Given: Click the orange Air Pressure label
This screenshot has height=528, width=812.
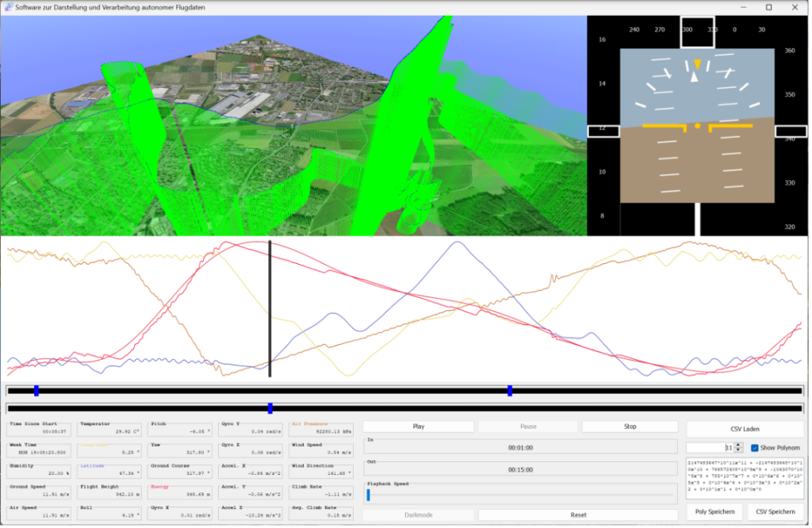Looking at the screenshot, I should pyautogui.click(x=309, y=424).
